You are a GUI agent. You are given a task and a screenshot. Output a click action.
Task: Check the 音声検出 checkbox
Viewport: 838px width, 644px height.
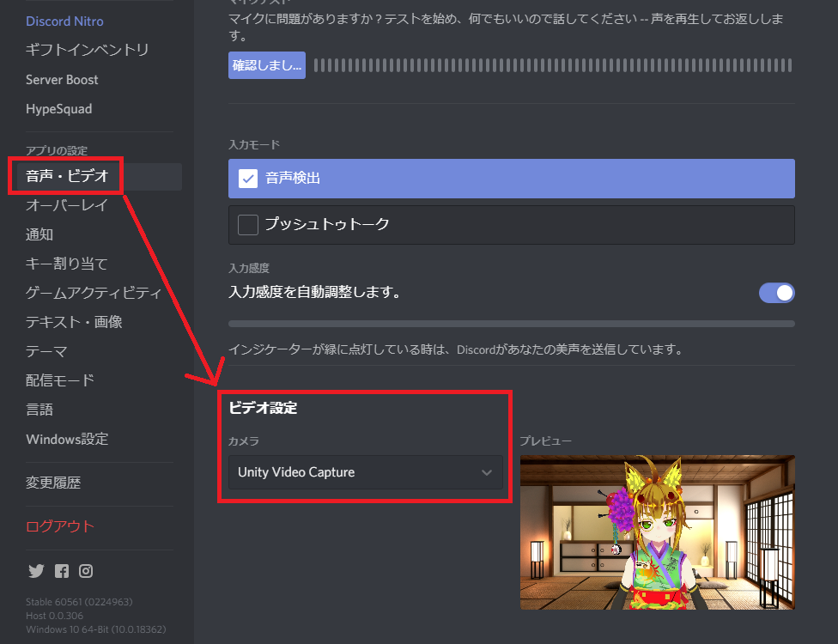(248, 179)
